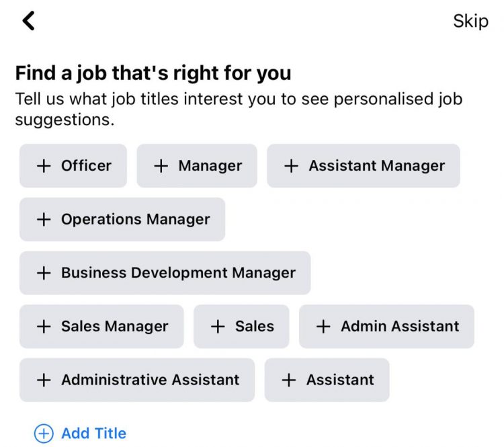Select the Officer job title chip
The width and height of the screenshot is (504, 447).
click(73, 166)
